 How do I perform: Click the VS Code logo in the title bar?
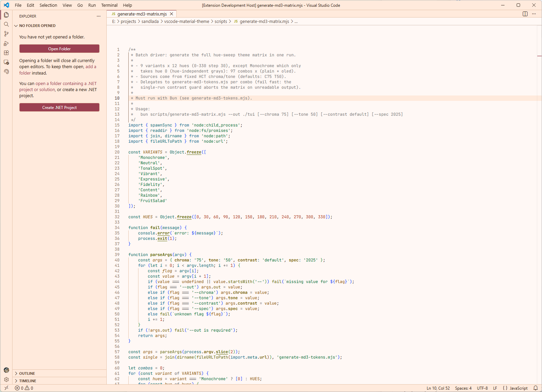point(6,5)
